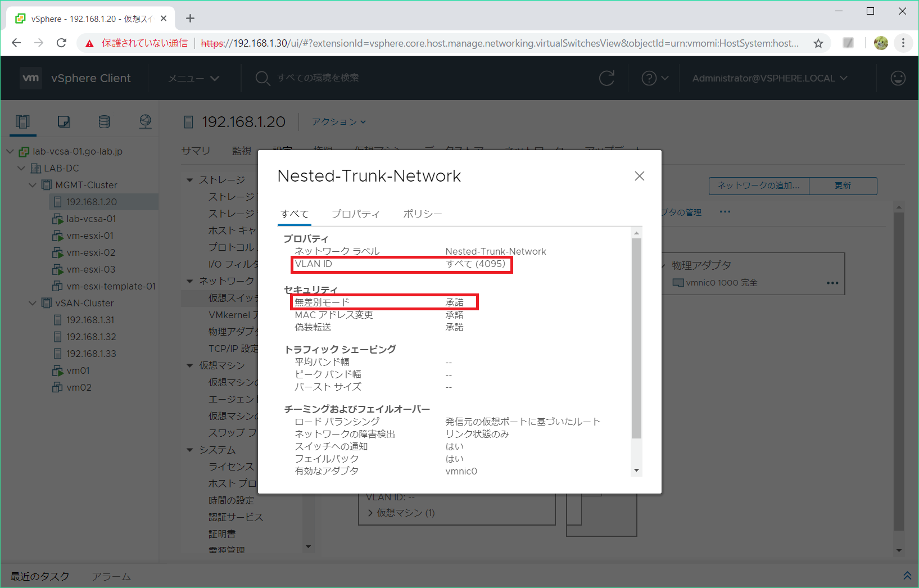The image size is (919, 588).
Task: Bookmark this page star icon
Action: [818, 43]
